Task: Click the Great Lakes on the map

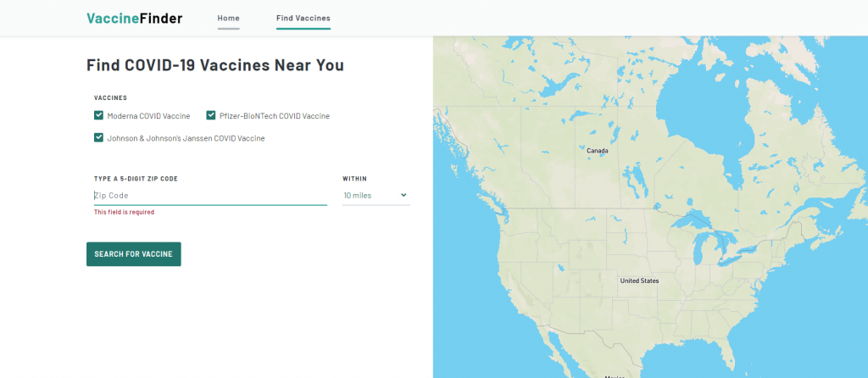Action: pyautogui.click(x=709, y=246)
